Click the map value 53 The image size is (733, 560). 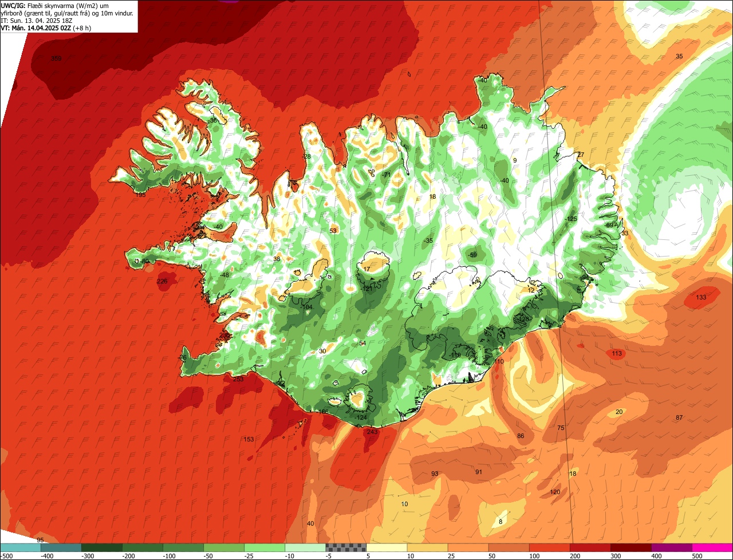(x=333, y=231)
